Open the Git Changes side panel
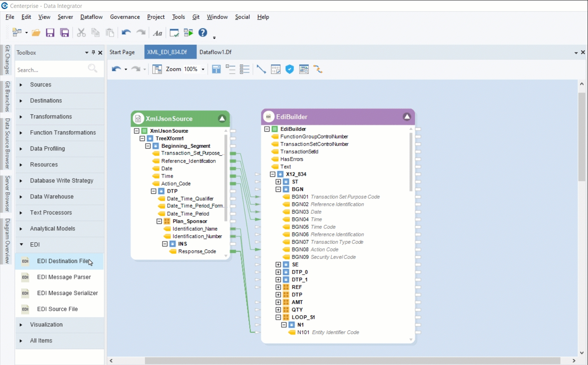This screenshot has width=588, height=365. coord(7,59)
